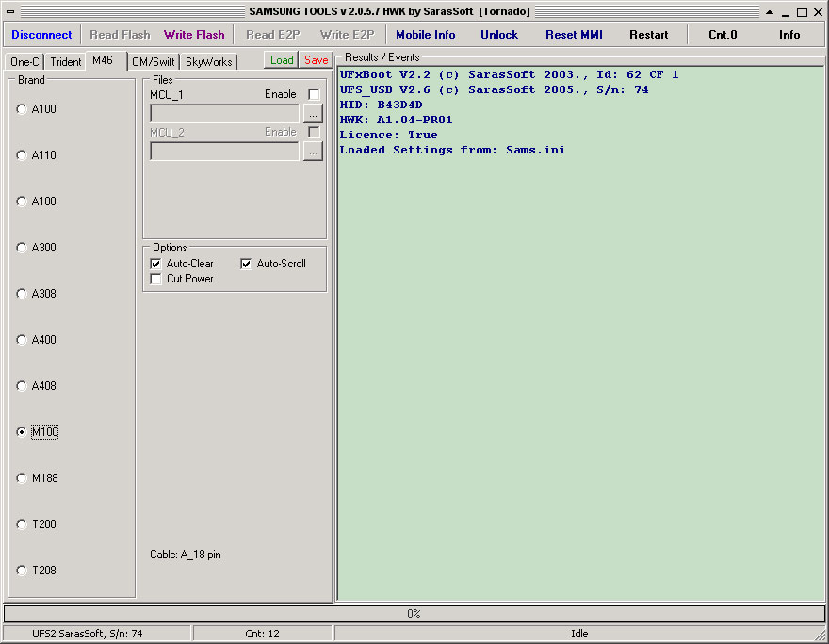Select the A110 brand option
829x644 pixels.
(37, 155)
